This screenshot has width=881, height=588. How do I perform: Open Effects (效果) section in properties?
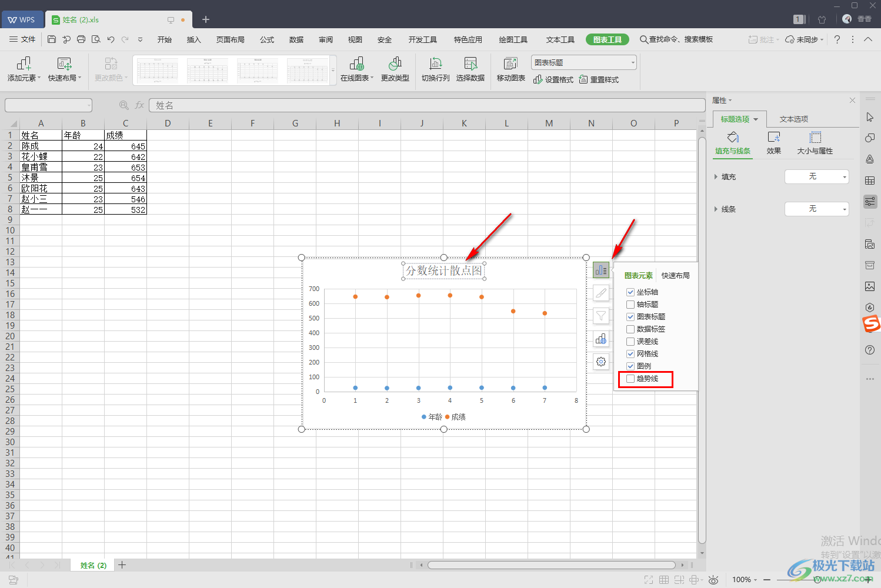774,143
